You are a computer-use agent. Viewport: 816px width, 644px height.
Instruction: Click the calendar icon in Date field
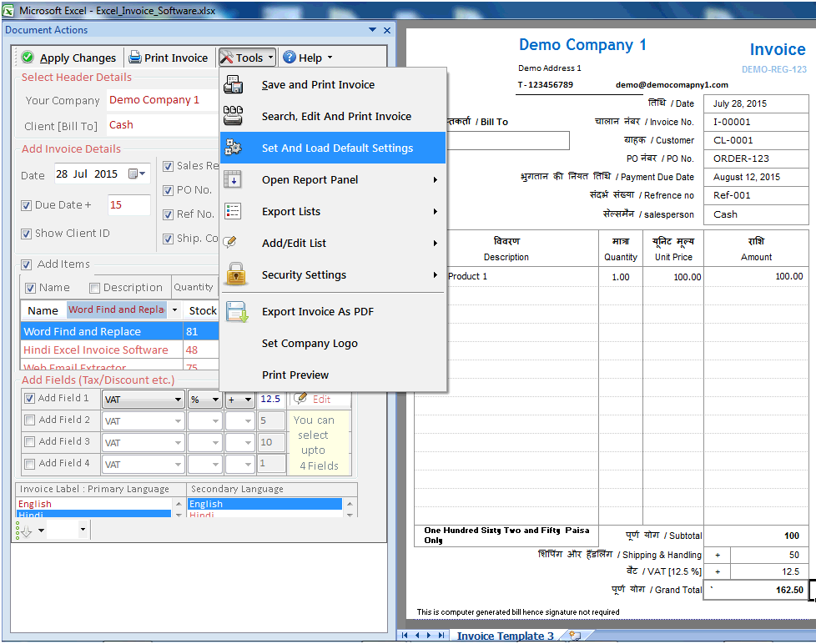pos(133,174)
